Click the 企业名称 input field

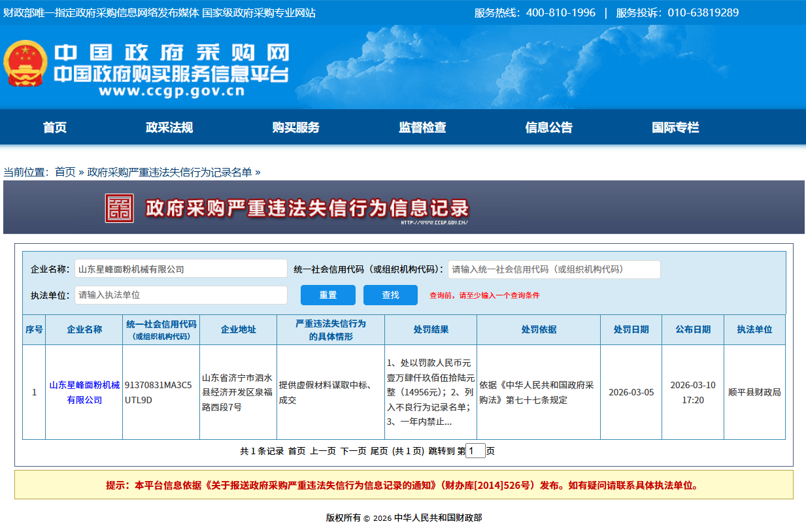(180, 269)
